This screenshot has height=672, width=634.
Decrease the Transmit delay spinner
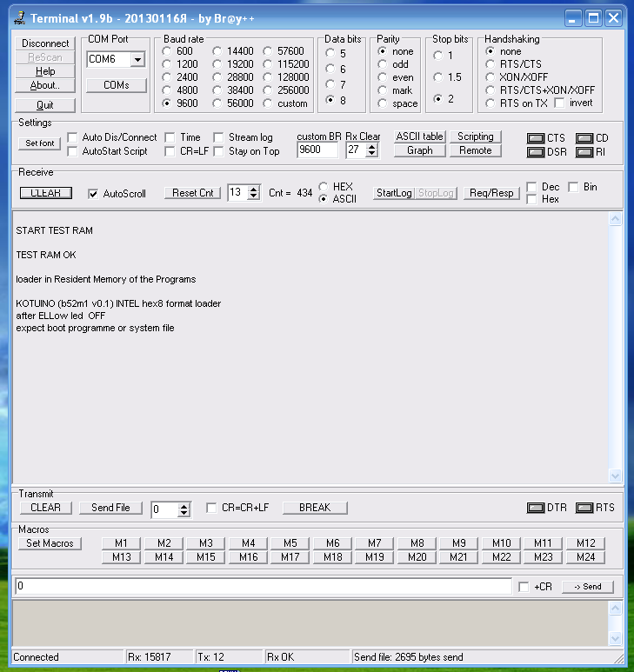click(x=184, y=514)
